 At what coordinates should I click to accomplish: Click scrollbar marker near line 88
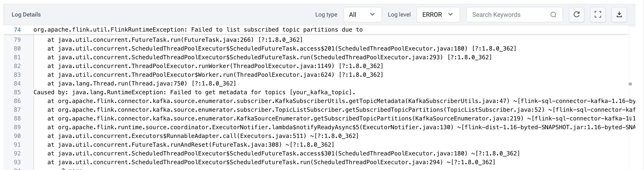pos(630,118)
